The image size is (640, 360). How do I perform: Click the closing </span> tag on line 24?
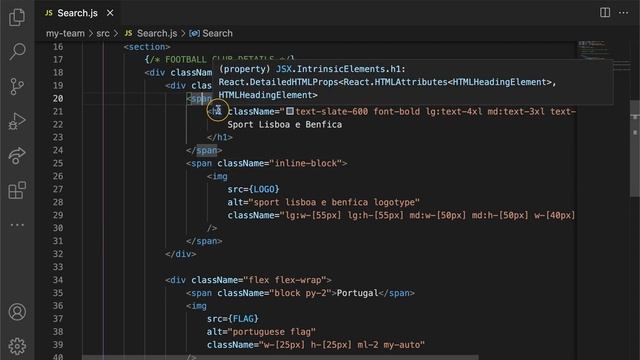204,151
